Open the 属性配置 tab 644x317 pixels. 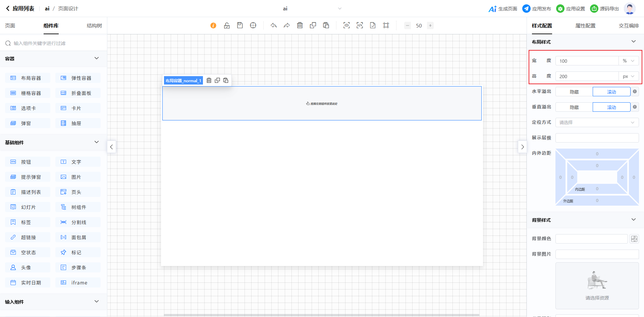[585, 26]
